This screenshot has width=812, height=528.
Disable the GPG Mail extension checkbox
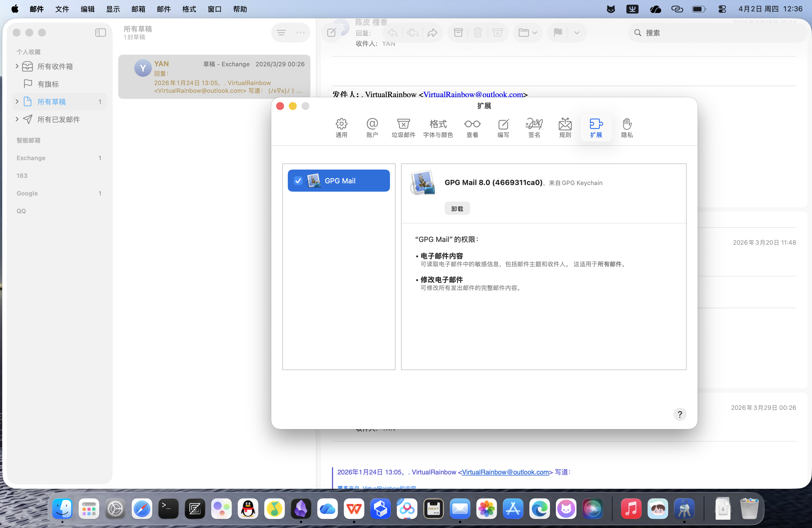tap(298, 181)
